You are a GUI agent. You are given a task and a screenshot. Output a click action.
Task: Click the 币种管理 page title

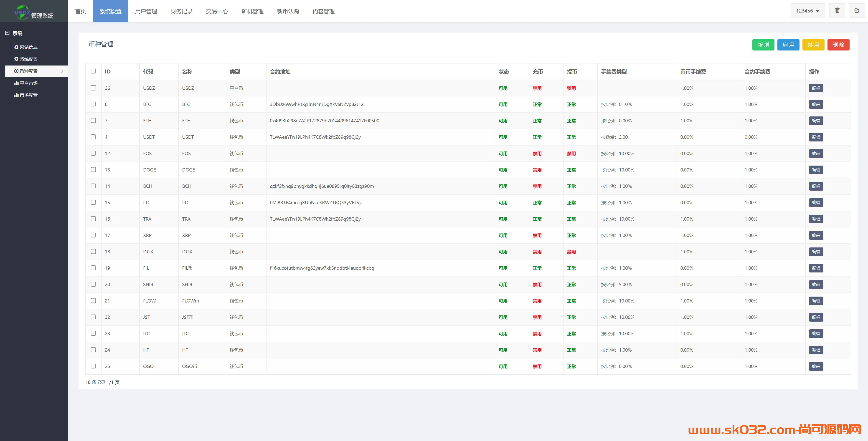pos(101,44)
